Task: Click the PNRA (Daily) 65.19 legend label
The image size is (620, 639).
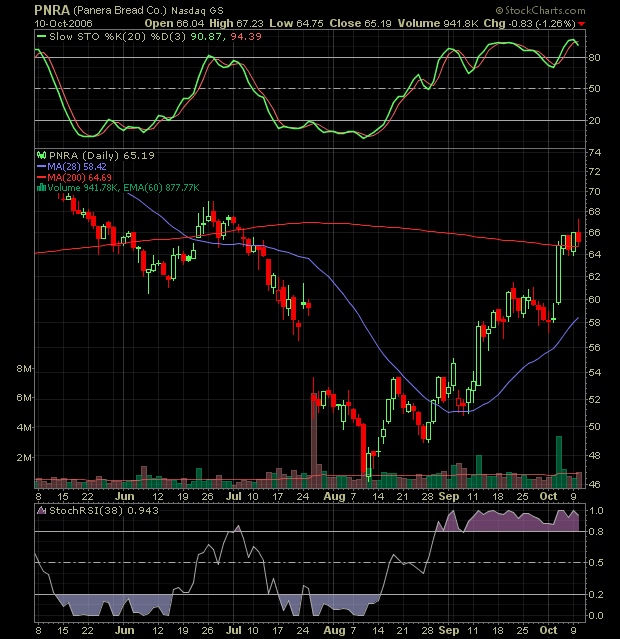Action: (x=101, y=155)
